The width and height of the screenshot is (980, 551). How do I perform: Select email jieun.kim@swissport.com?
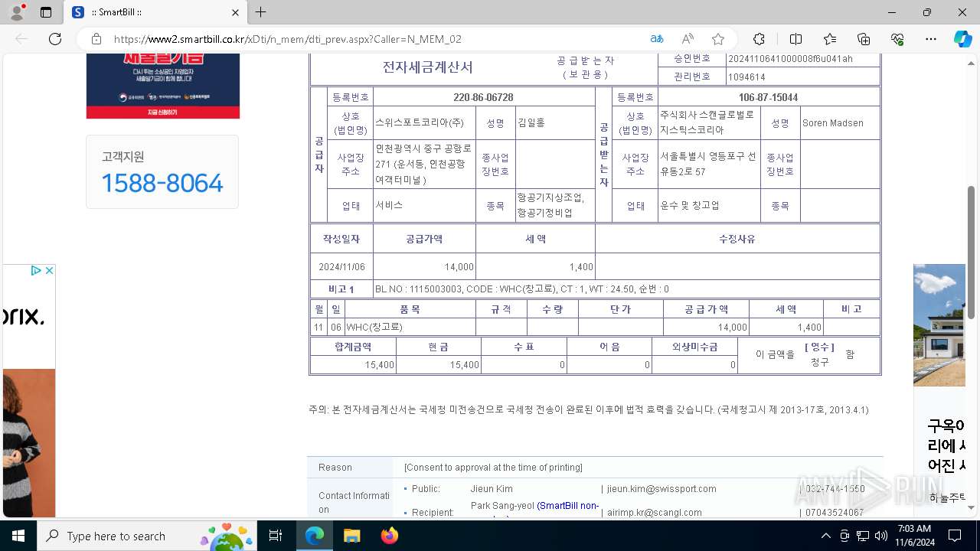(661, 489)
